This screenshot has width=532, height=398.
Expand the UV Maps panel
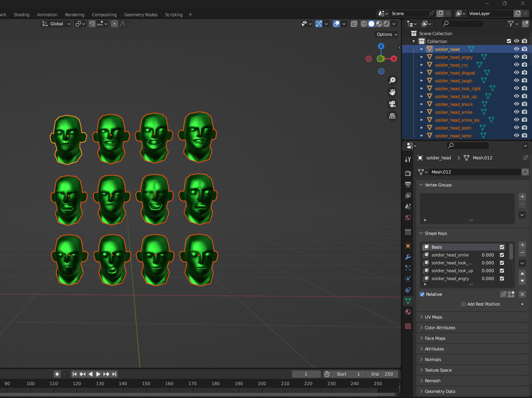(x=433, y=317)
